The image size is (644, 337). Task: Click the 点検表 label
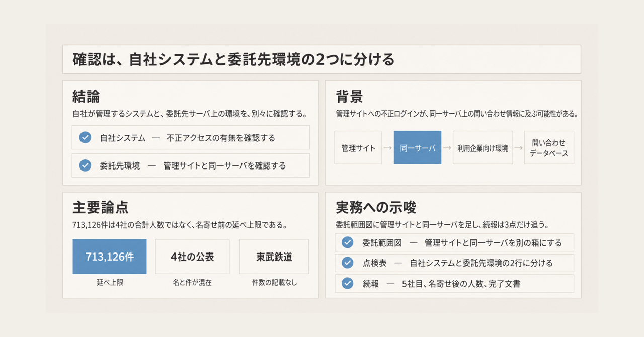[374, 263]
